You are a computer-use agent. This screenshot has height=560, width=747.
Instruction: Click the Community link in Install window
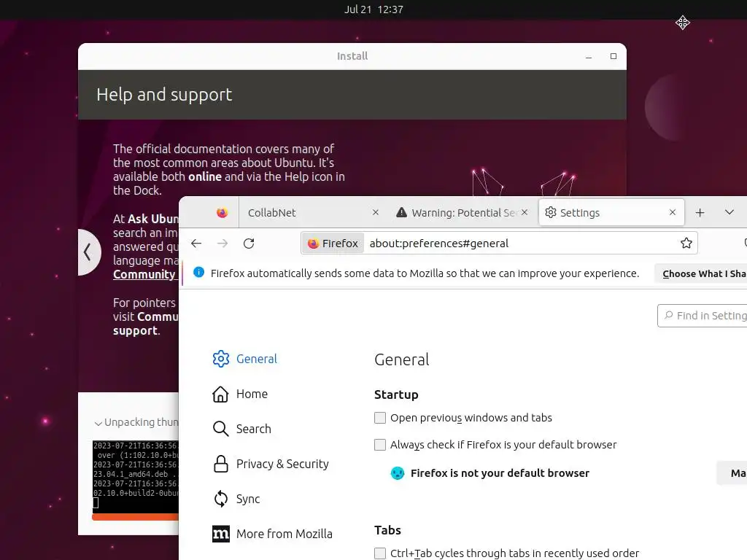tap(144, 274)
